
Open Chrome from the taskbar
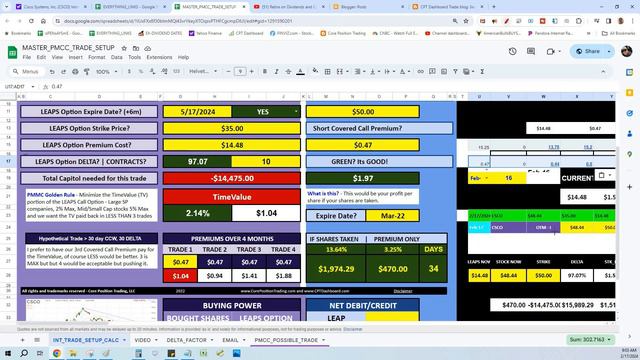point(57,353)
